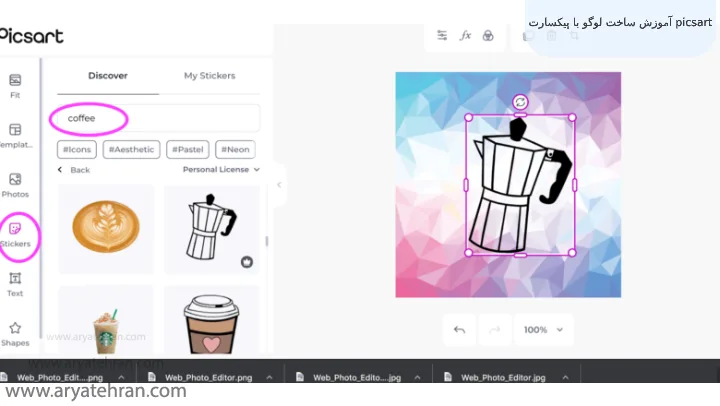Choose the heart coffee cup sticker
The image size is (720, 406).
(x=212, y=320)
